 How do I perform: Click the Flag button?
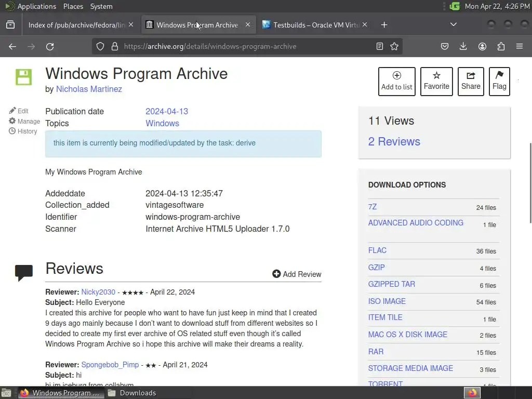[x=499, y=82]
